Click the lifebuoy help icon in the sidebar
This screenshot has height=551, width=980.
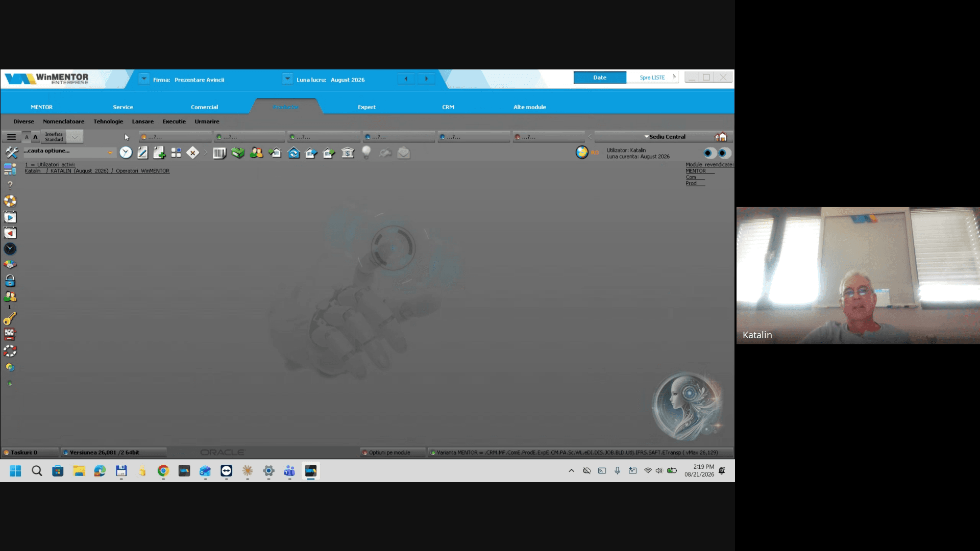pos(10,201)
